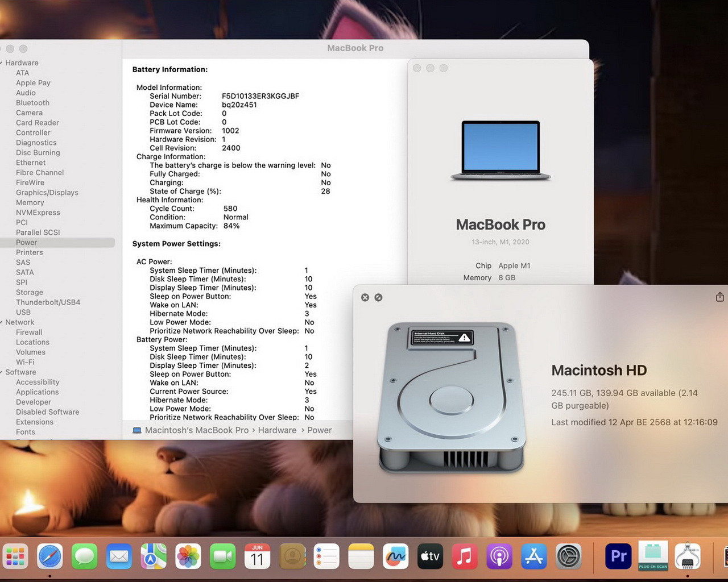Open the Notes app icon
728x582 pixels.
click(x=361, y=556)
